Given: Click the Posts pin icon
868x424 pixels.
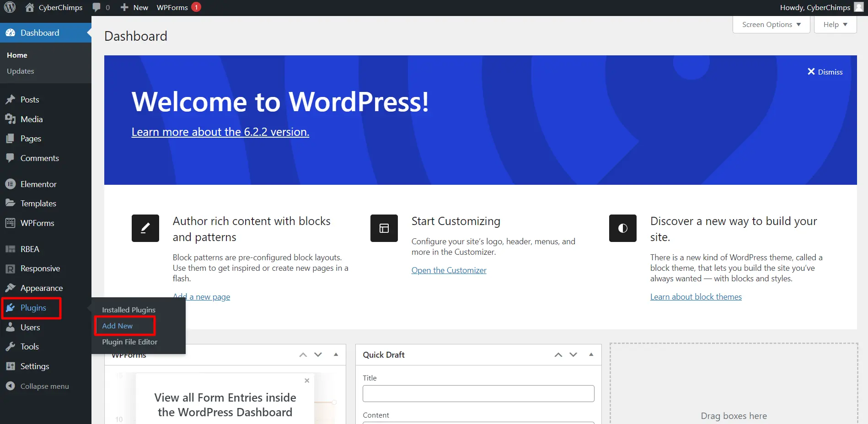Looking at the screenshot, I should (x=11, y=99).
